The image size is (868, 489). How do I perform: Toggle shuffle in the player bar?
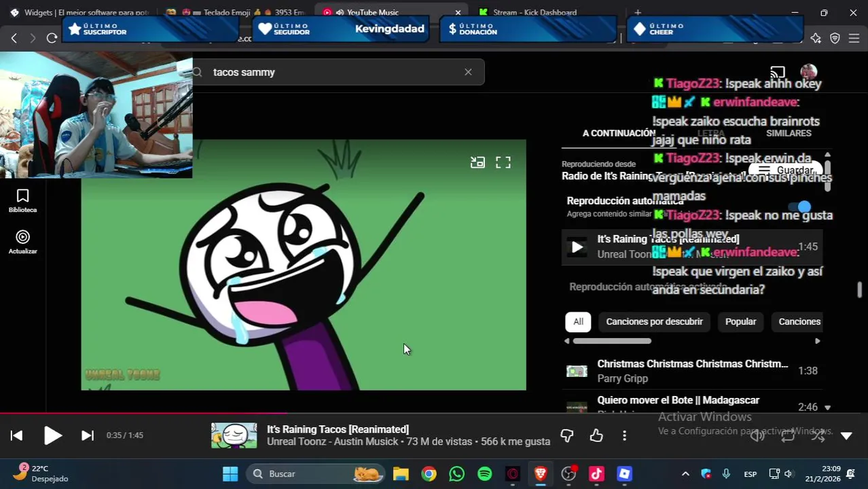point(818,436)
